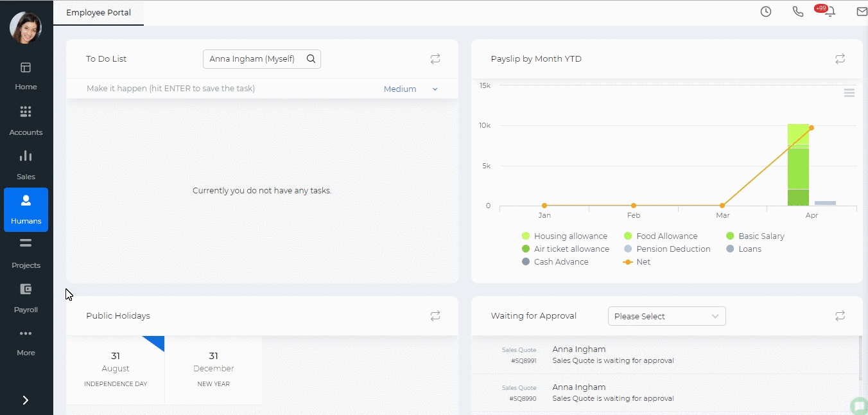Click the Anna Ingham (Myself) field
Image resolution: width=868 pixels, height=415 pixels.
[262, 59]
